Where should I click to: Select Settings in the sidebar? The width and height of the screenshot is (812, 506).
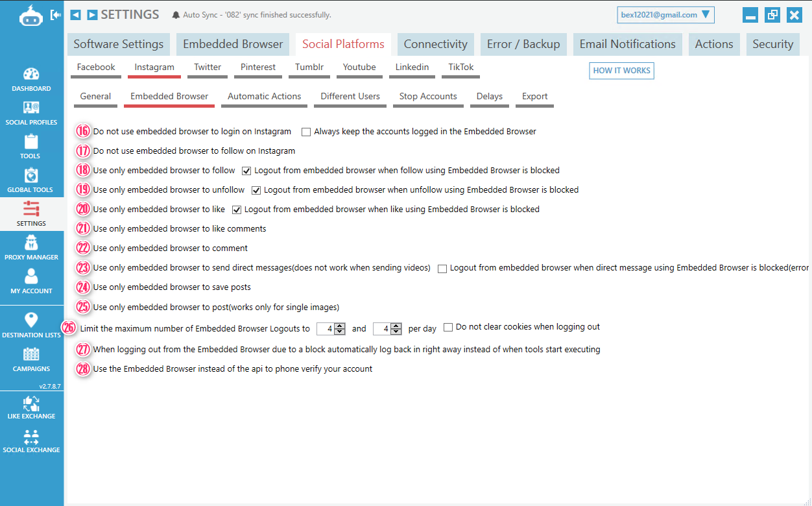click(x=31, y=214)
